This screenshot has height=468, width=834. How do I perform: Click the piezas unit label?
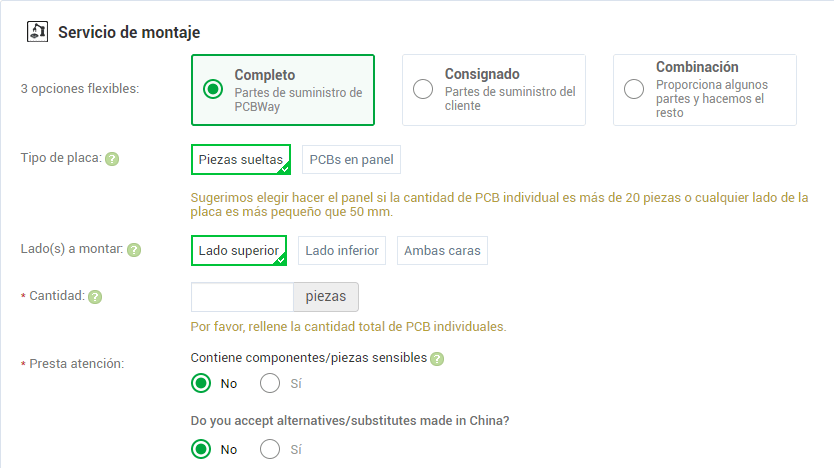(x=325, y=297)
